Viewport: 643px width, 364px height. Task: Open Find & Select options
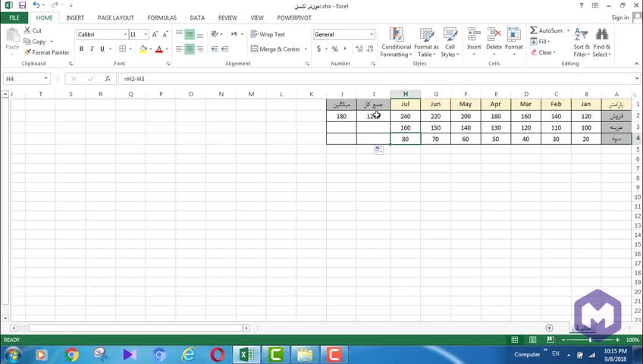point(601,42)
